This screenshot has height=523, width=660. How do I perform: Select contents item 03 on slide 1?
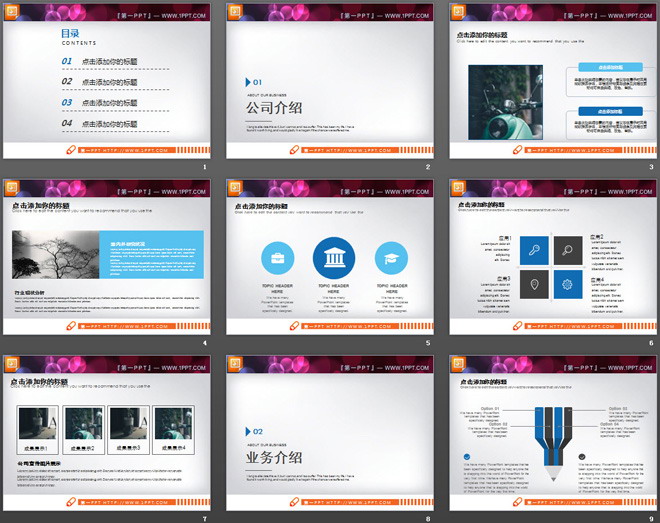tap(100, 103)
